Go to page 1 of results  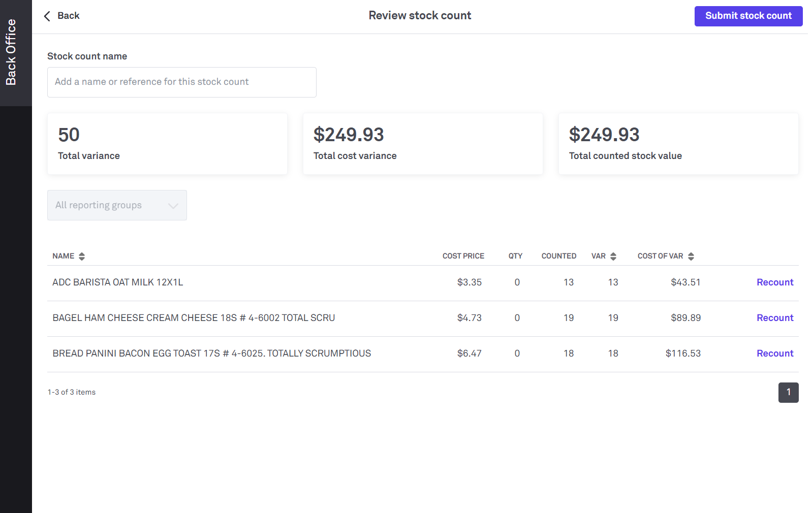tap(788, 393)
